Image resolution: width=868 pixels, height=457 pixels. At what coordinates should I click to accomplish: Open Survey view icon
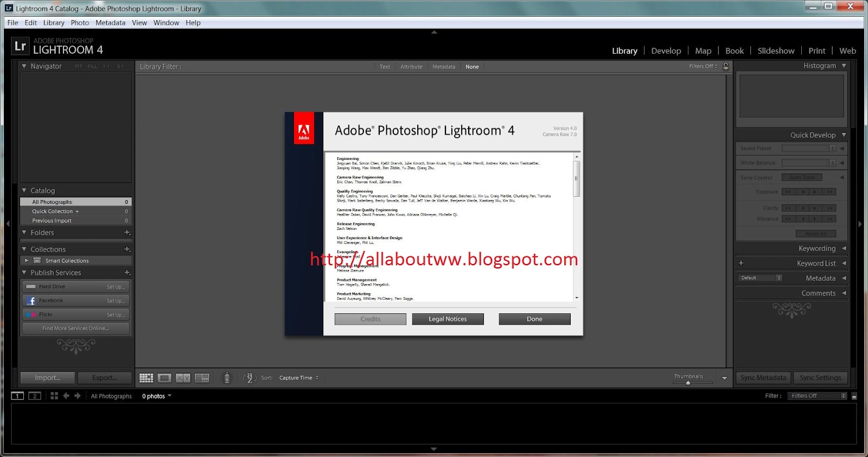coord(202,378)
